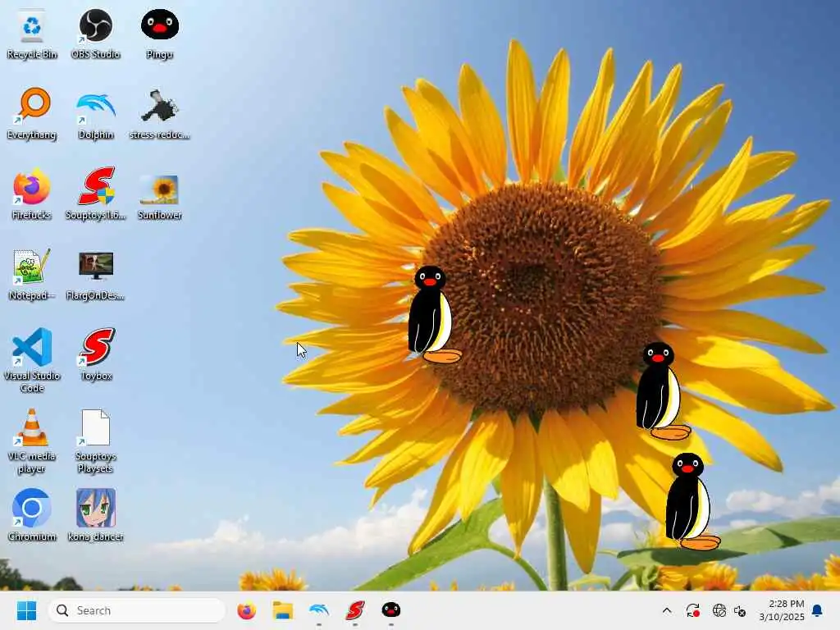Switch to Souptoys in the taskbar

click(x=354, y=610)
